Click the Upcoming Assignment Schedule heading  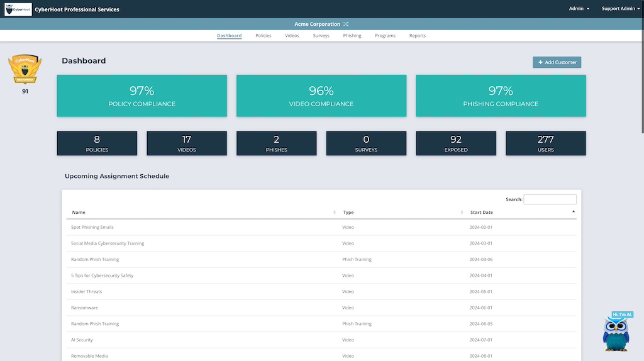(x=117, y=176)
